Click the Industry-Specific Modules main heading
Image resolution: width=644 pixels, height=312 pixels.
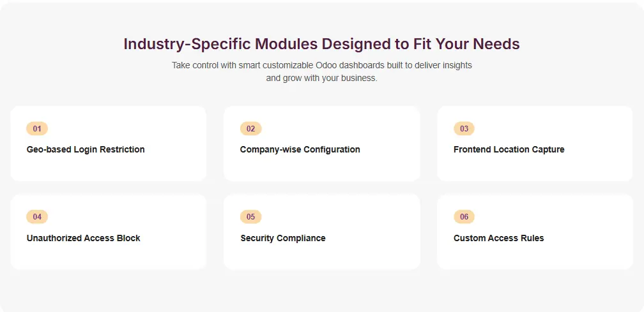point(321,44)
